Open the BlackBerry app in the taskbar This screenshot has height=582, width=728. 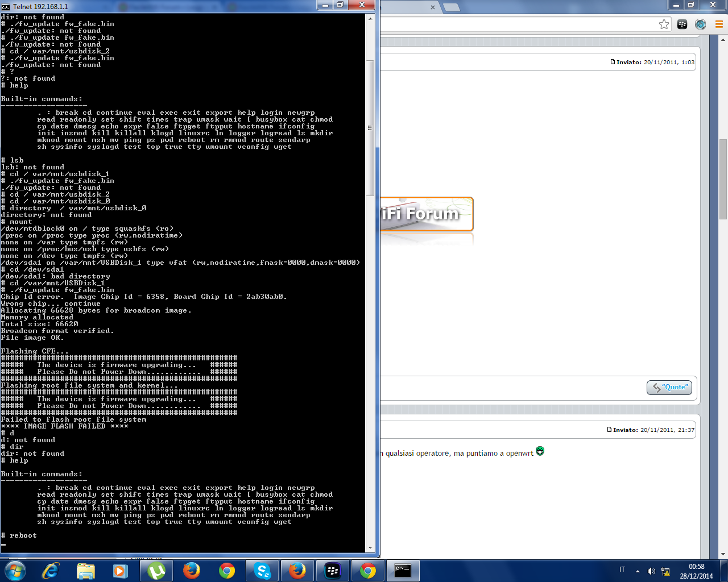(333, 571)
